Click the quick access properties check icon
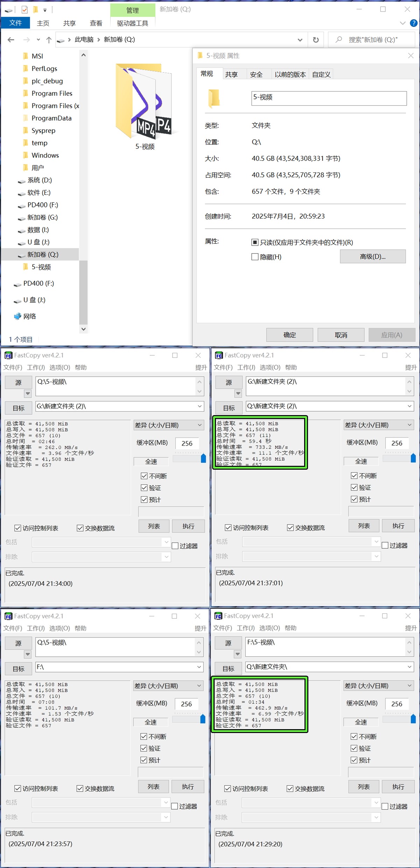Viewport: 420px width, 868px height. point(24,10)
